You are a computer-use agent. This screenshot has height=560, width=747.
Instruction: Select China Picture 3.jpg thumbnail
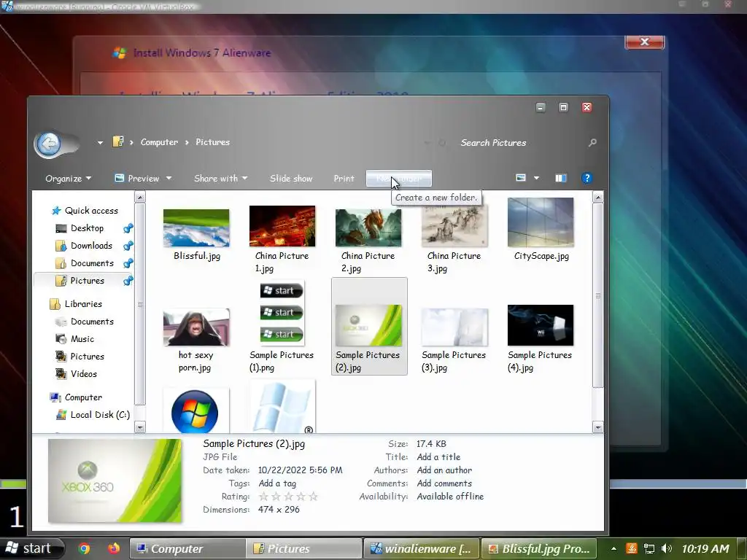coord(454,226)
